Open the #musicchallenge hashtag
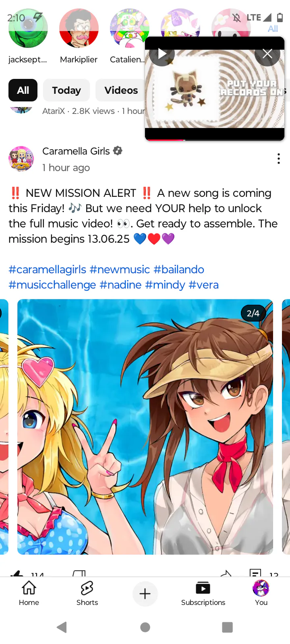The height and width of the screenshot is (644, 290). pyautogui.click(x=52, y=285)
